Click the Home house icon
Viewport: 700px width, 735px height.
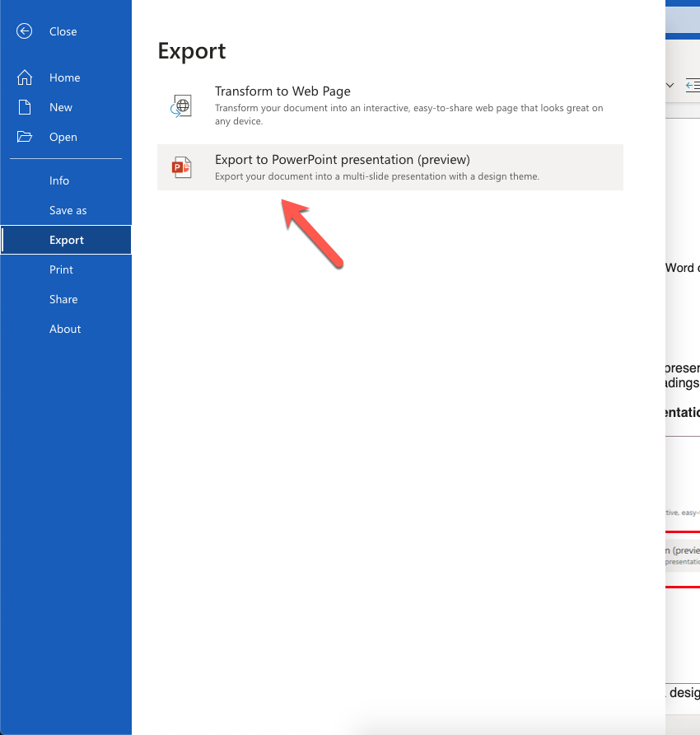(25, 77)
